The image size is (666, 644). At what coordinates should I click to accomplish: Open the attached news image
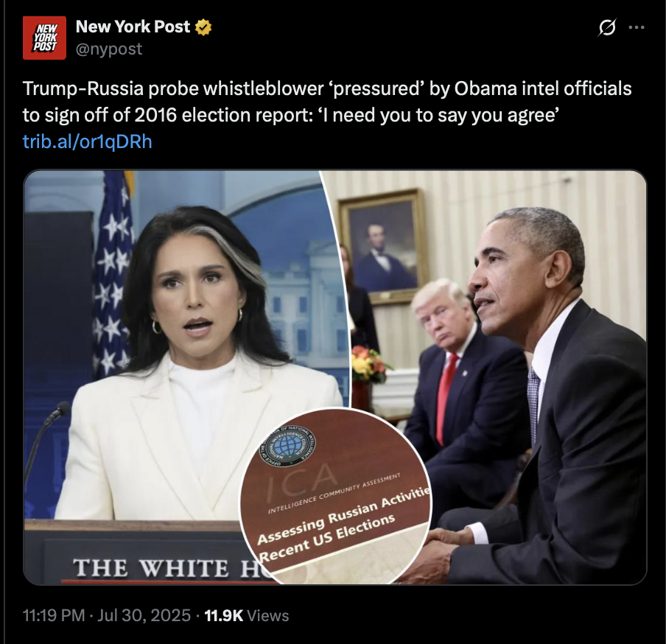point(334,377)
